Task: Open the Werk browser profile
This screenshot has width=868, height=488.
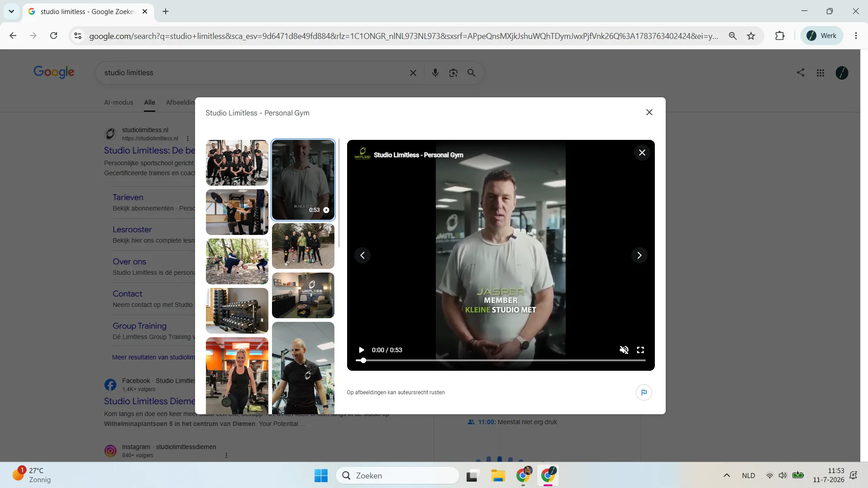Action: (822, 36)
